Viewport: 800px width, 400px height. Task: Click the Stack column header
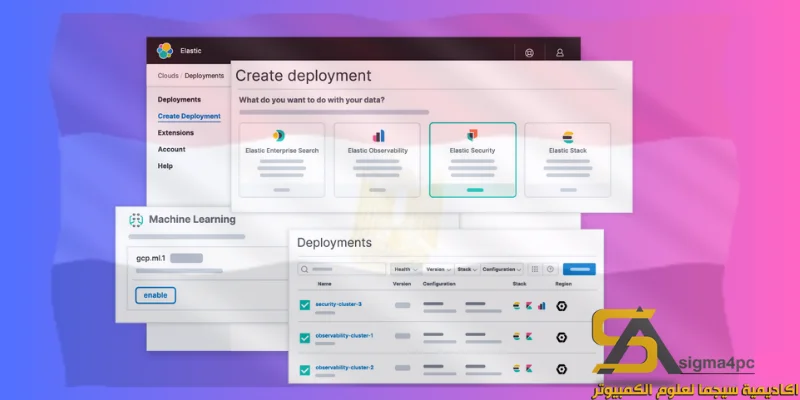519,284
